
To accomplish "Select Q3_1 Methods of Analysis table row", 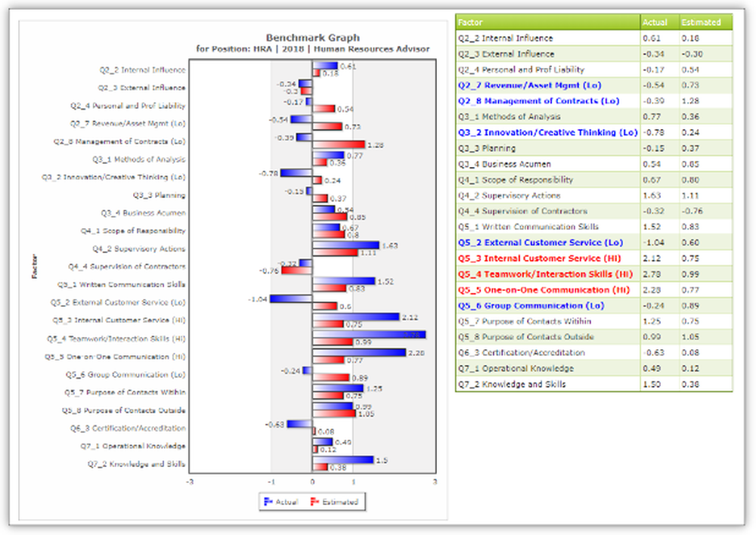I will click(594, 116).
